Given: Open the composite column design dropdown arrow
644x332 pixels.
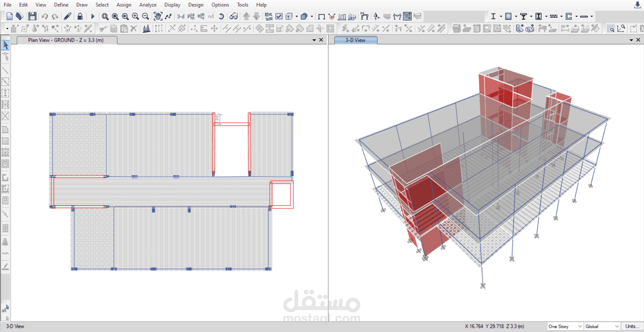Looking at the screenshot, I should (x=546, y=16).
